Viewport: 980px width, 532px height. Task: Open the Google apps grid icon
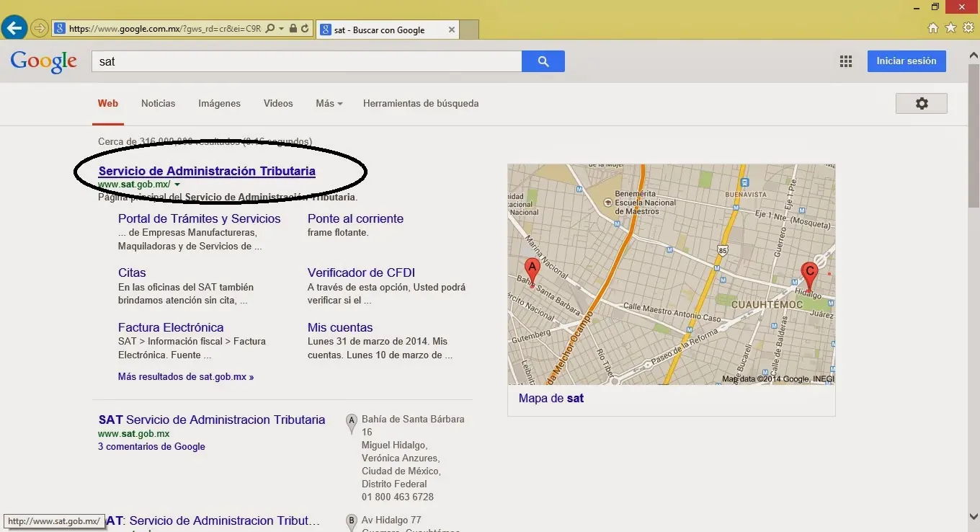click(846, 61)
